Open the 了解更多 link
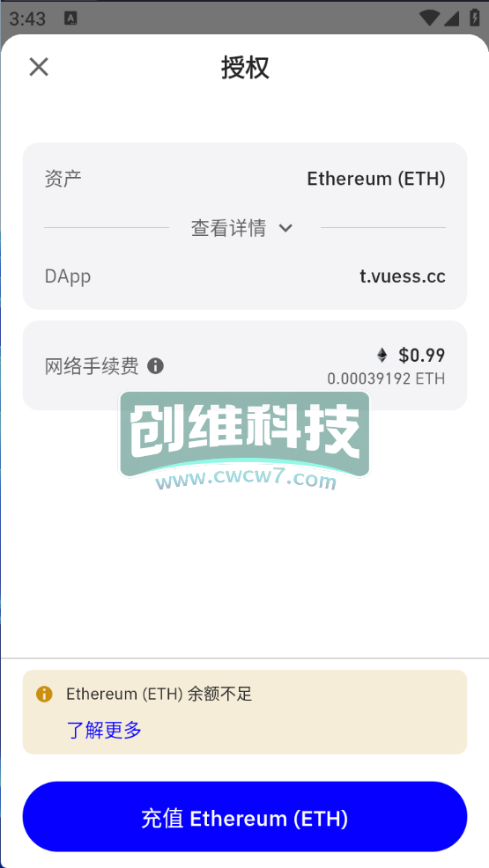The width and height of the screenshot is (489, 868). point(104,730)
